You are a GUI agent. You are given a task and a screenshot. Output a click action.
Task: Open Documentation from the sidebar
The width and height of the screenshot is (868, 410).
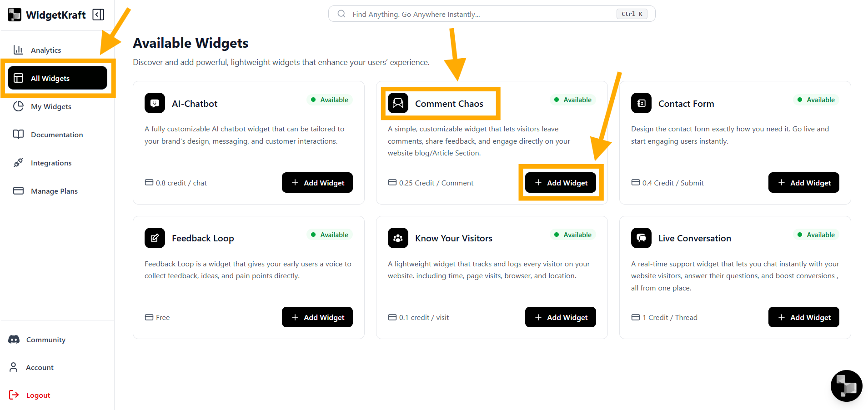pyautogui.click(x=57, y=135)
